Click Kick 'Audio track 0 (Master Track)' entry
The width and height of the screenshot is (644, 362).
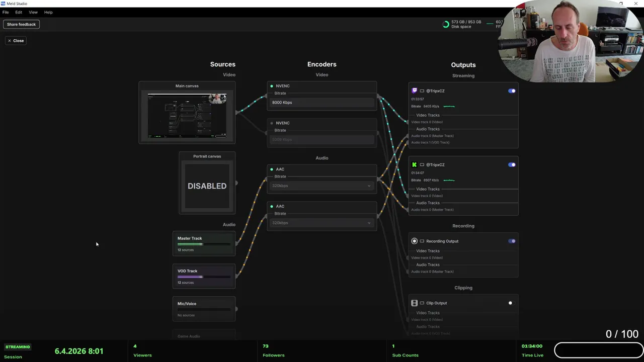432,210
